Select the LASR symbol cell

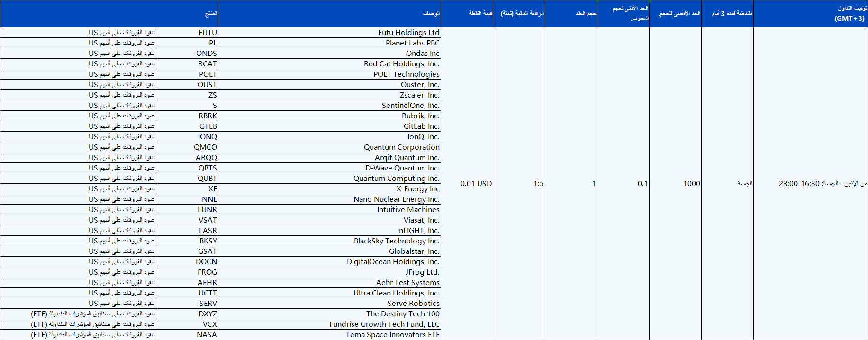(x=187, y=231)
